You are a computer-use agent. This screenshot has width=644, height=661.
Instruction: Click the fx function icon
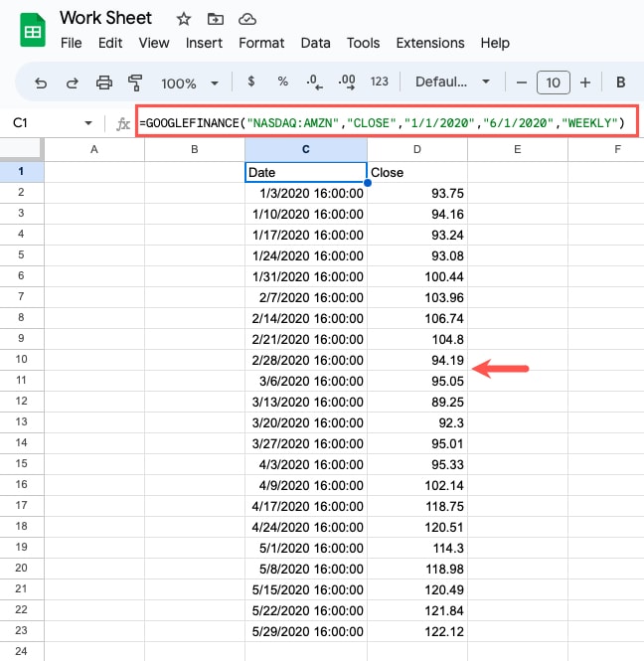point(122,124)
